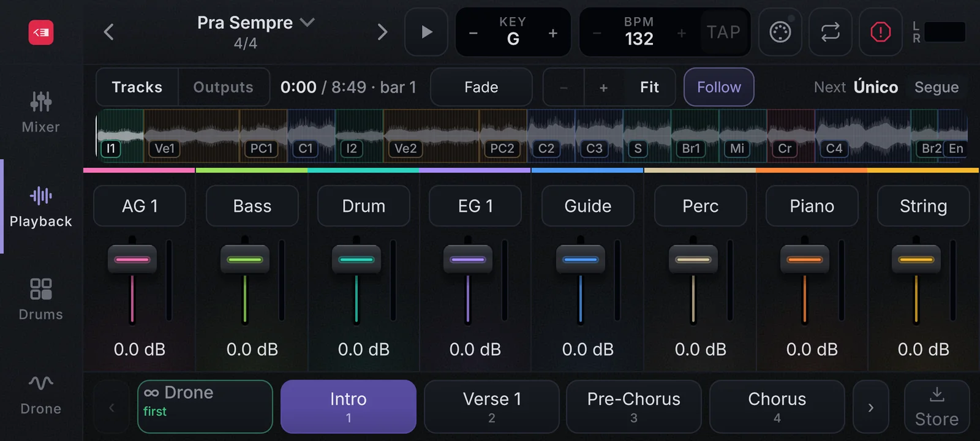Start playback with the play button
Viewport: 980px width, 441px height.
(x=426, y=32)
